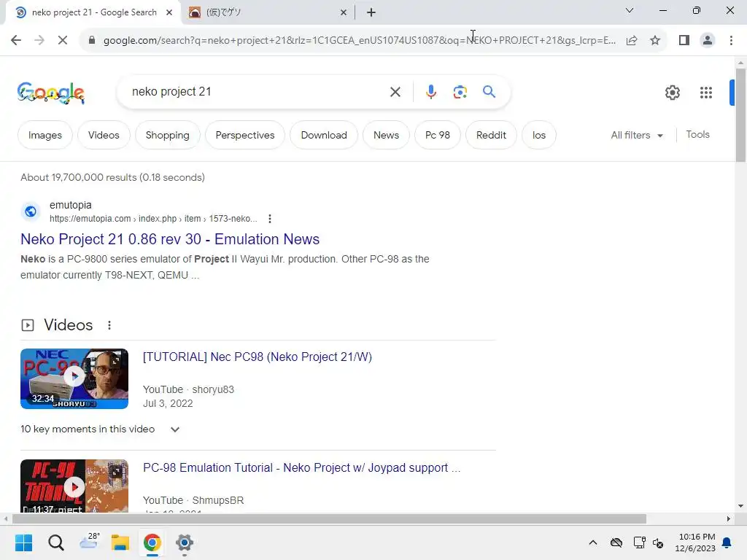Open Chrome side panel
Viewport: 747px width, 560px height.
(x=684, y=40)
